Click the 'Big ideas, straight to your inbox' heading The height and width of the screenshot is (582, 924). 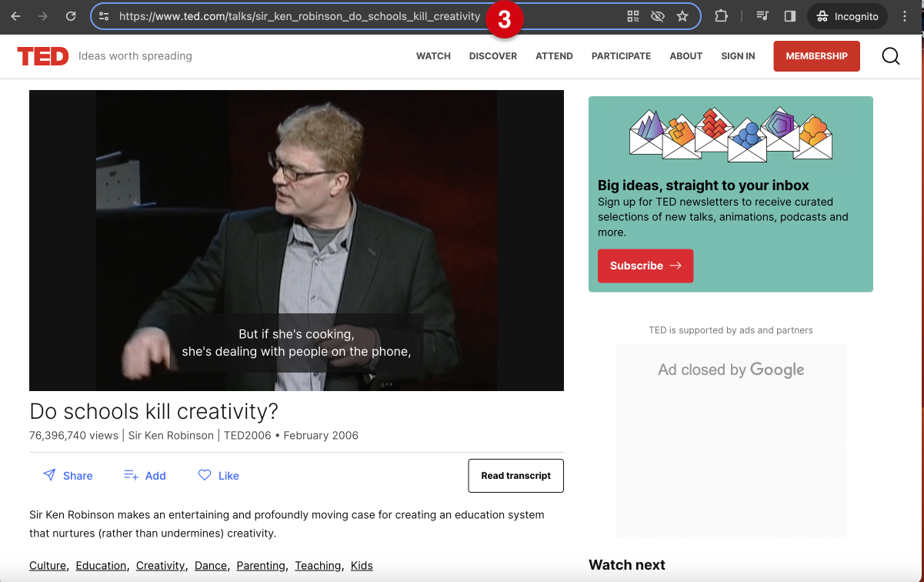[703, 186]
